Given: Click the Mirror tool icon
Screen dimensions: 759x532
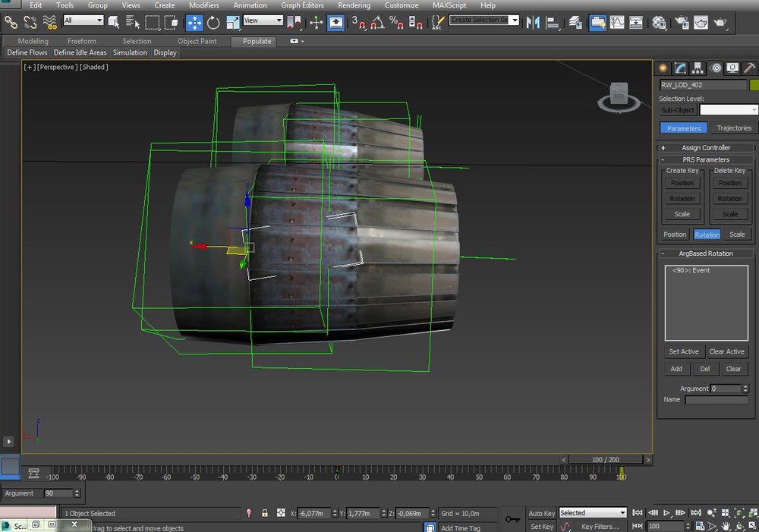Looking at the screenshot, I should pos(533,23).
